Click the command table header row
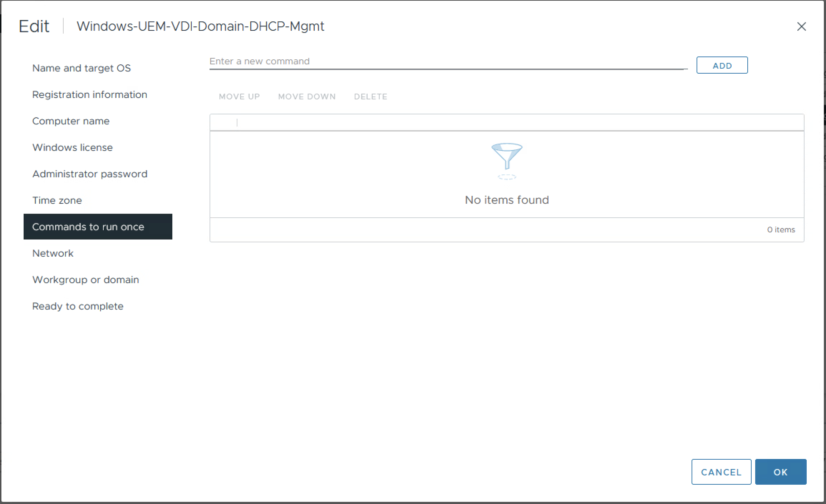The width and height of the screenshot is (826, 504). pos(507,123)
